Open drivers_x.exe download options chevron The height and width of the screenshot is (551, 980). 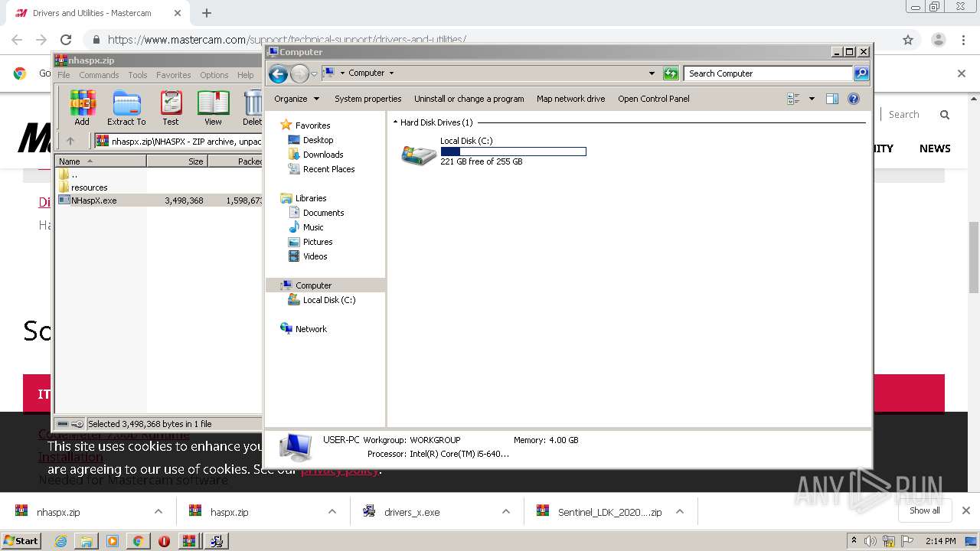(506, 512)
